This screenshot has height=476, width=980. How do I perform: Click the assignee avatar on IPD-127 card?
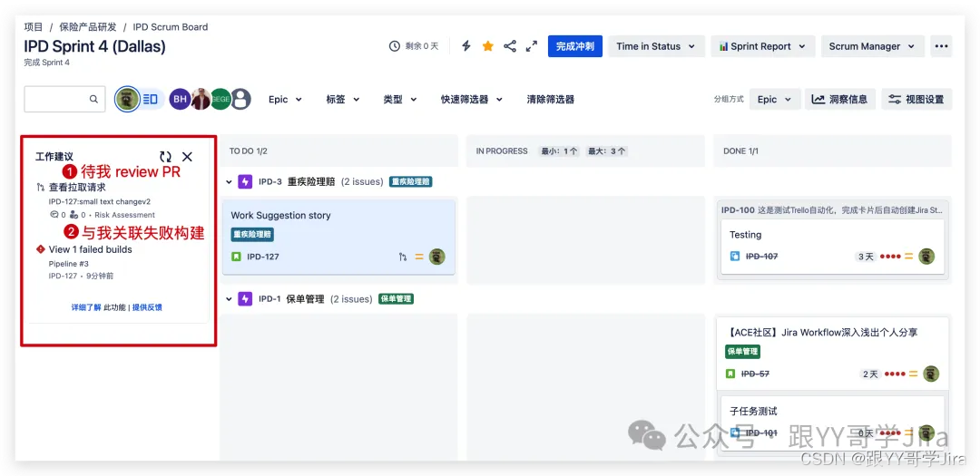pos(436,256)
